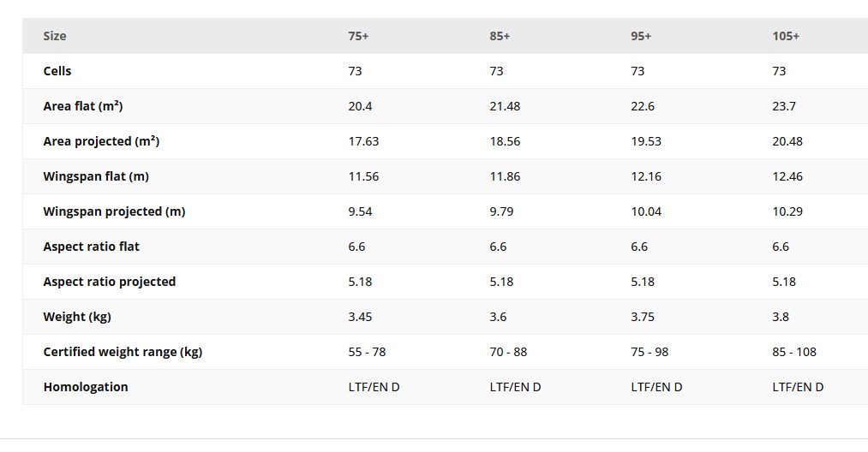Click the Cells row label
The height and width of the screenshot is (452, 868).
57,71
